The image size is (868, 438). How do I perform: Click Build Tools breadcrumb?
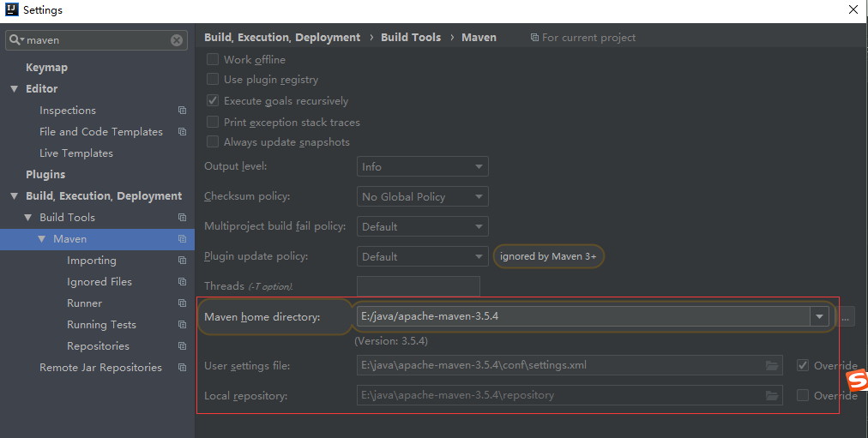tap(411, 37)
